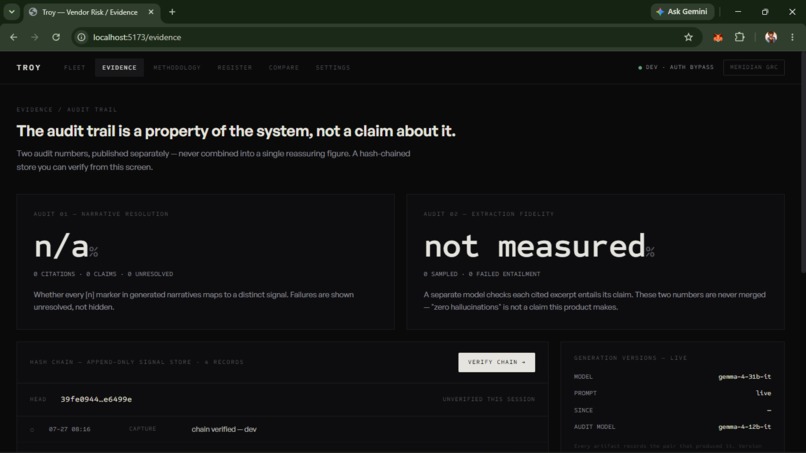Screen dimensions: 806x453
Task: Open the Methodology tab
Action: (x=177, y=67)
